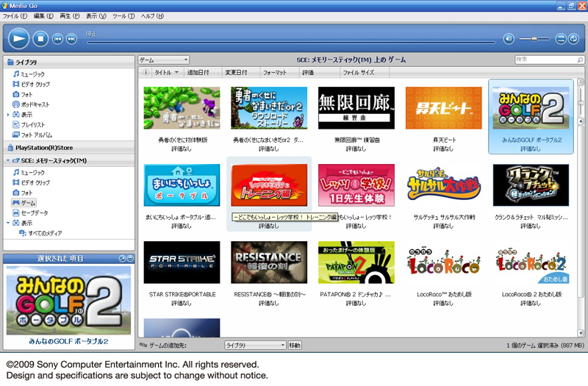Select ミュージック under memory stick

tap(29, 173)
